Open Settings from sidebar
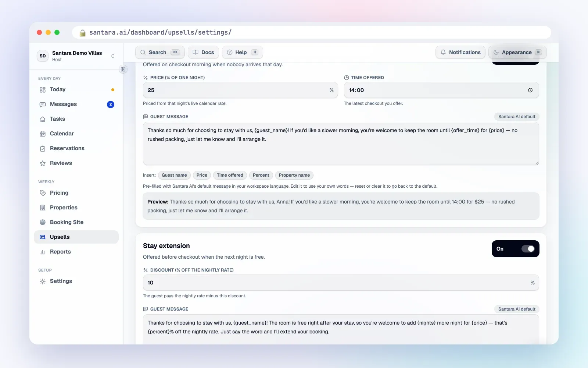The width and height of the screenshot is (588, 368). [x=76, y=281]
